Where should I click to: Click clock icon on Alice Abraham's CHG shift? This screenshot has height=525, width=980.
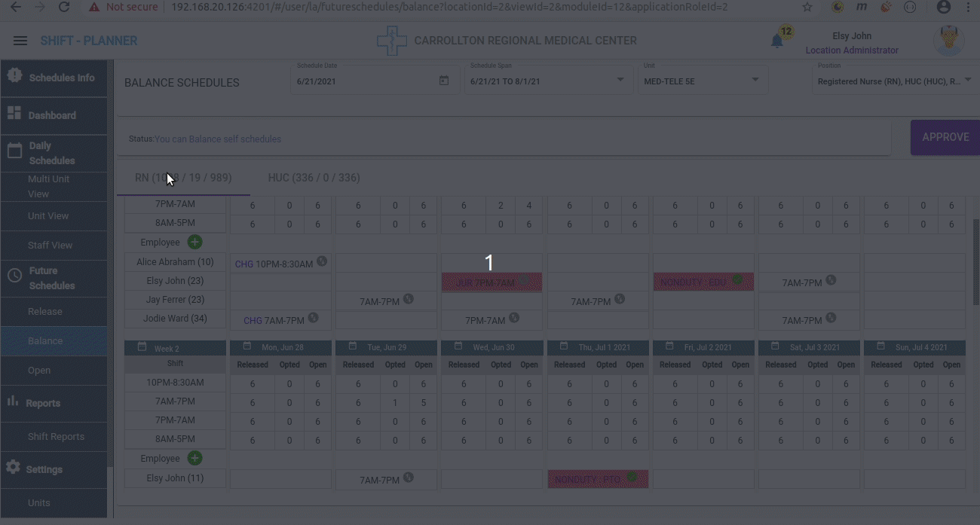coord(322,261)
